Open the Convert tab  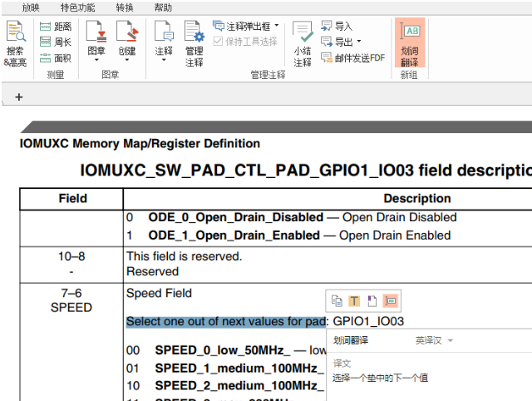pyautogui.click(x=125, y=7)
